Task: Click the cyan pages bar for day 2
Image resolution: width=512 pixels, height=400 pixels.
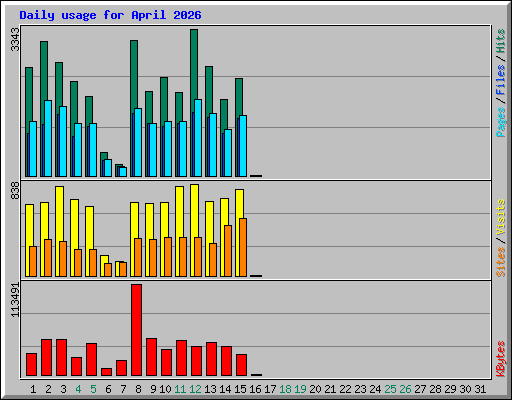Action: pyautogui.click(x=48, y=138)
